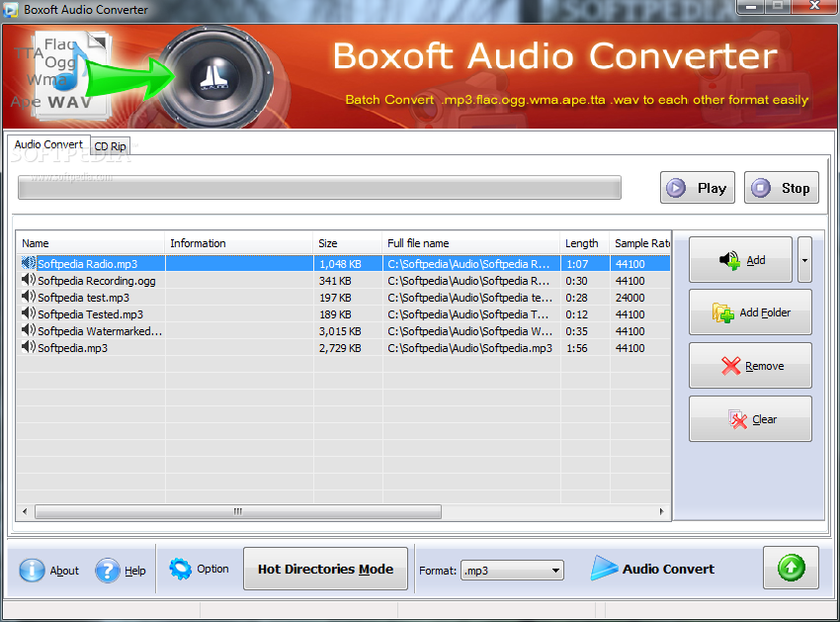Select Softpedia Watermarked file row

coord(343,331)
